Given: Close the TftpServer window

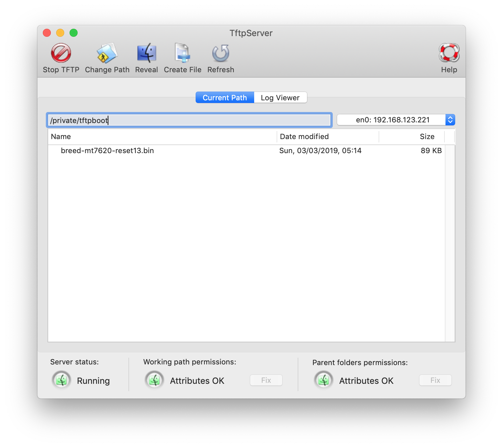Looking at the screenshot, I should (x=47, y=33).
